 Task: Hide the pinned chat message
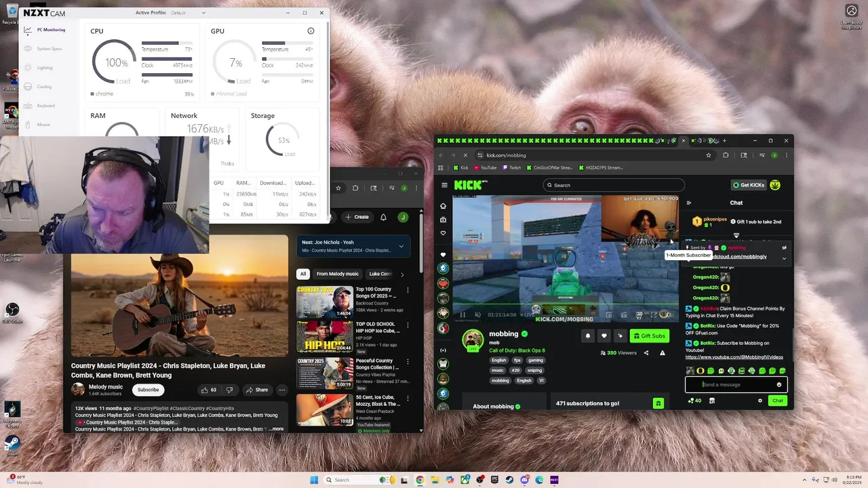point(784,248)
